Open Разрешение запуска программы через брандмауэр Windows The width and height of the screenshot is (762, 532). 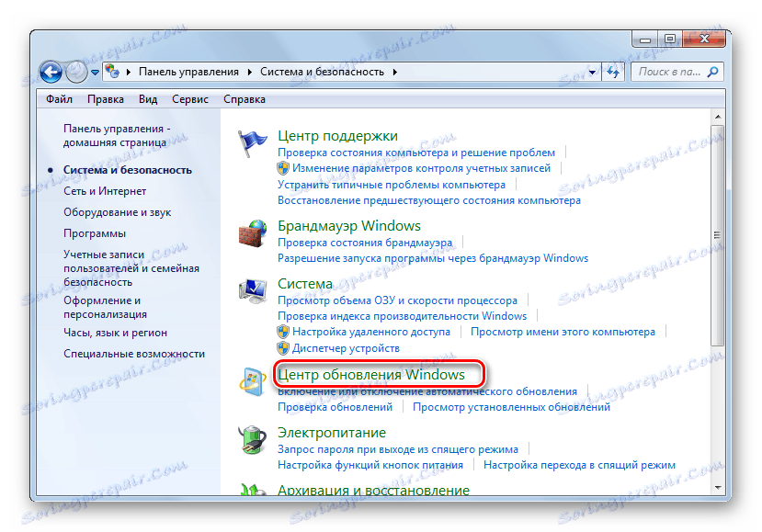(433, 258)
